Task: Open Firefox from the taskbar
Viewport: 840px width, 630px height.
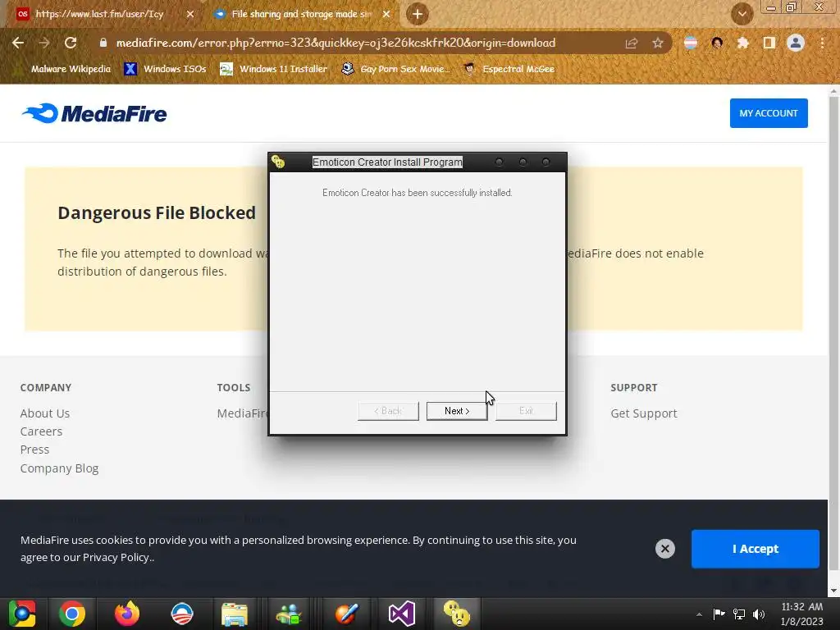Action: click(x=127, y=614)
